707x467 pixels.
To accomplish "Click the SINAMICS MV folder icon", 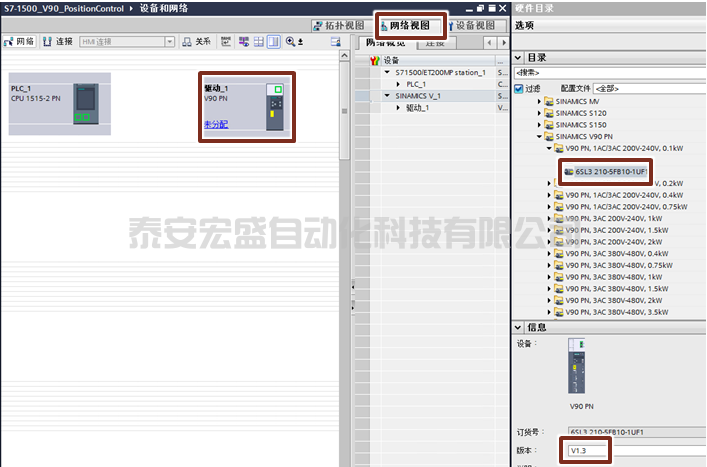I will [549, 101].
